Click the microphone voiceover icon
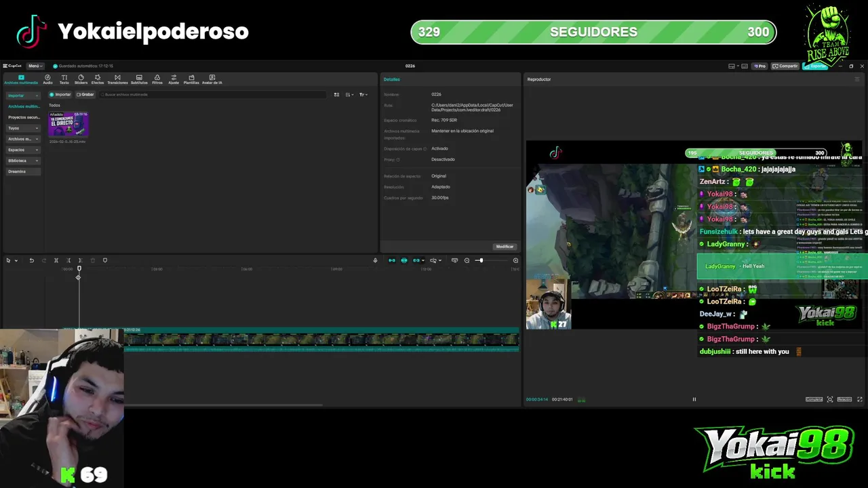Viewport: 868px width, 488px height. (x=375, y=260)
